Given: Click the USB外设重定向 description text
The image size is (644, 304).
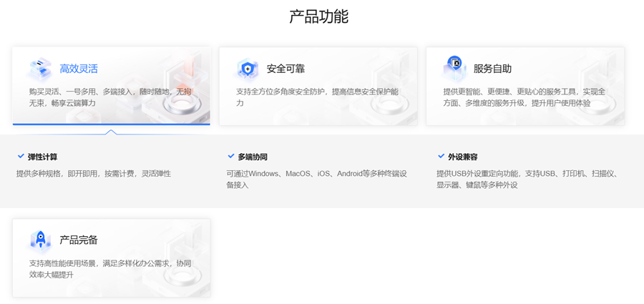Looking at the screenshot, I should pos(527,179).
